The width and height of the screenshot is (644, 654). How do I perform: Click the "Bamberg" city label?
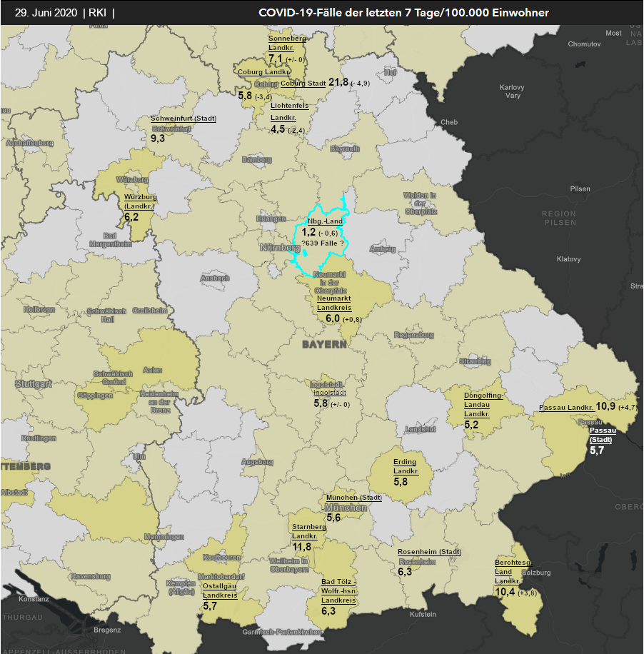[x=257, y=159]
